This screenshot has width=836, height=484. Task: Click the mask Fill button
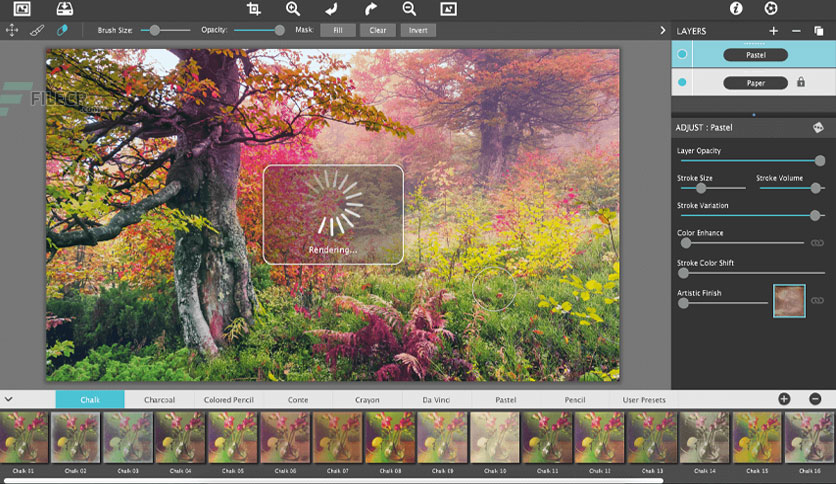pos(338,30)
